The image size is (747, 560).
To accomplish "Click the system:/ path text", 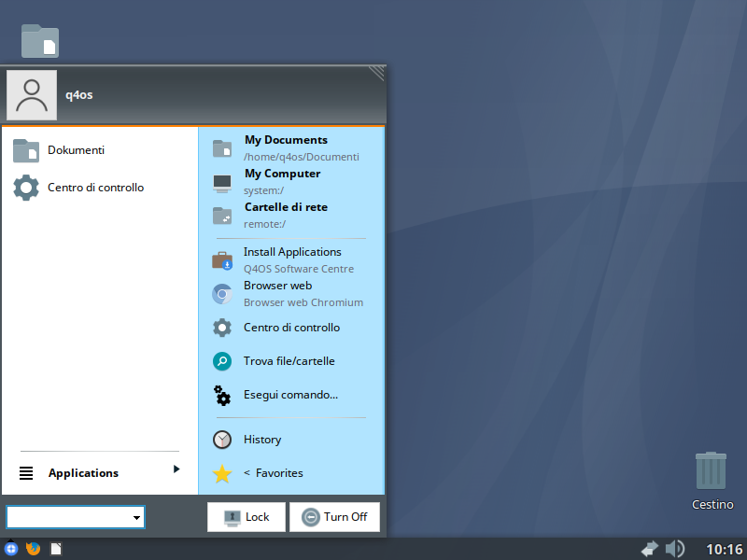I will coord(264,191).
